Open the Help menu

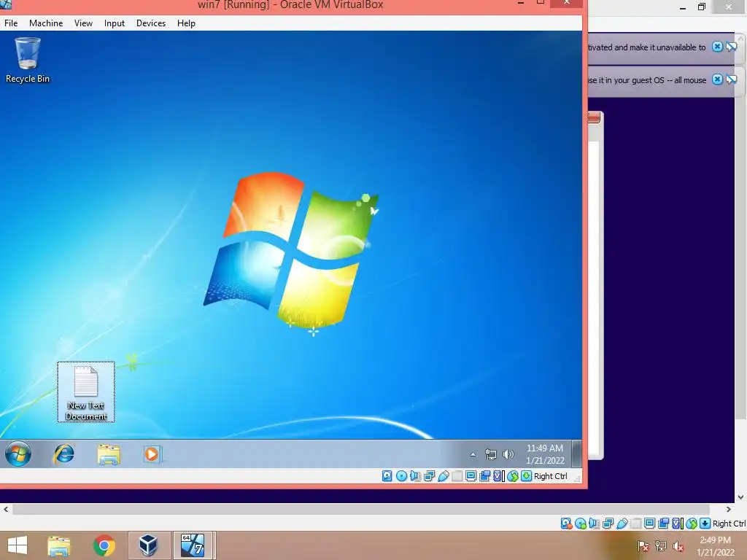186,23
